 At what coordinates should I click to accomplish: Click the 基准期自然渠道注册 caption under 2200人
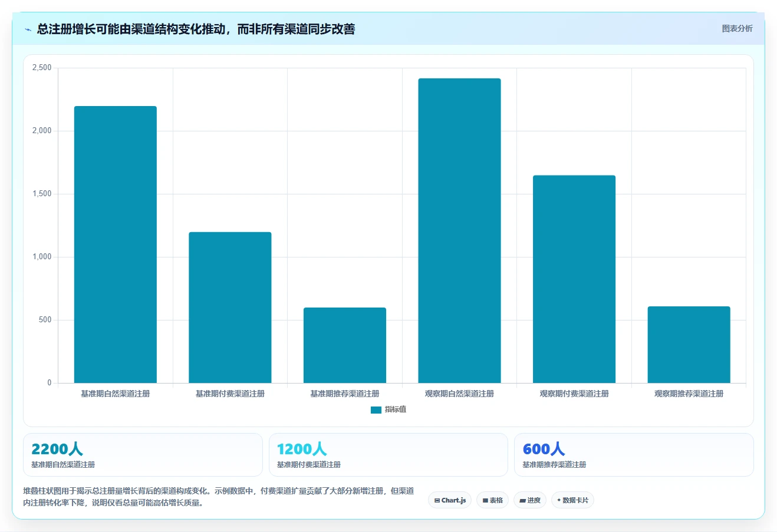(x=63, y=465)
